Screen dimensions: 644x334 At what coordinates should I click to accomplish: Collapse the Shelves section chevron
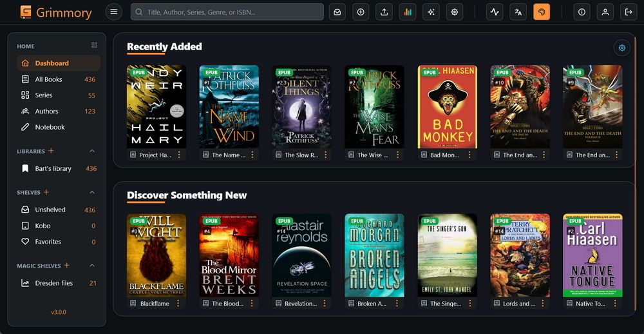(x=92, y=192)
